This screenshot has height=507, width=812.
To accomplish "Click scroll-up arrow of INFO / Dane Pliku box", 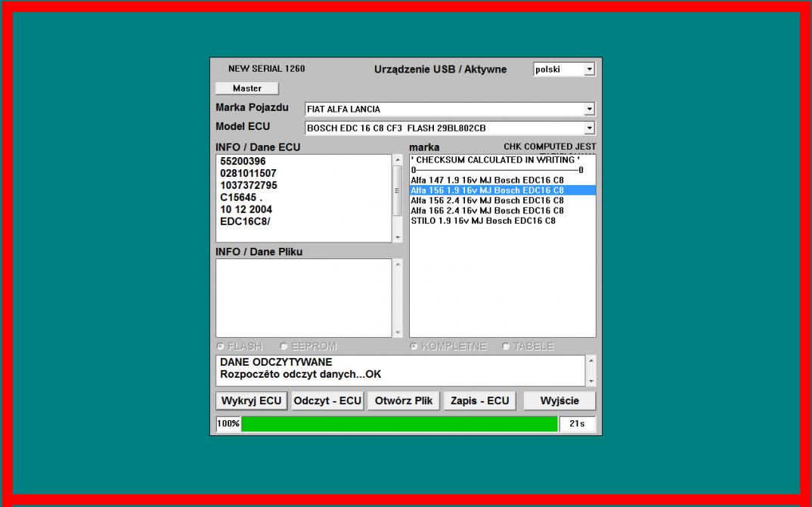I will (398, 264).
